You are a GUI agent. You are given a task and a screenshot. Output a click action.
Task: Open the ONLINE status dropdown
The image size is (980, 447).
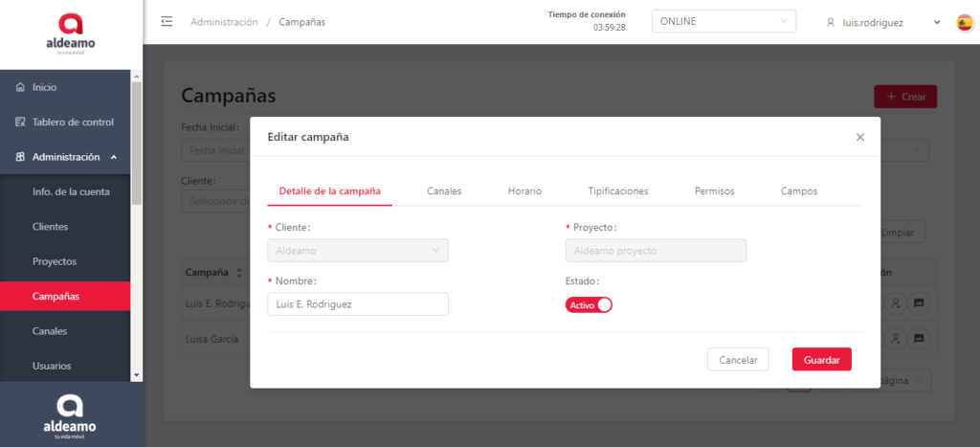point(724,22)
